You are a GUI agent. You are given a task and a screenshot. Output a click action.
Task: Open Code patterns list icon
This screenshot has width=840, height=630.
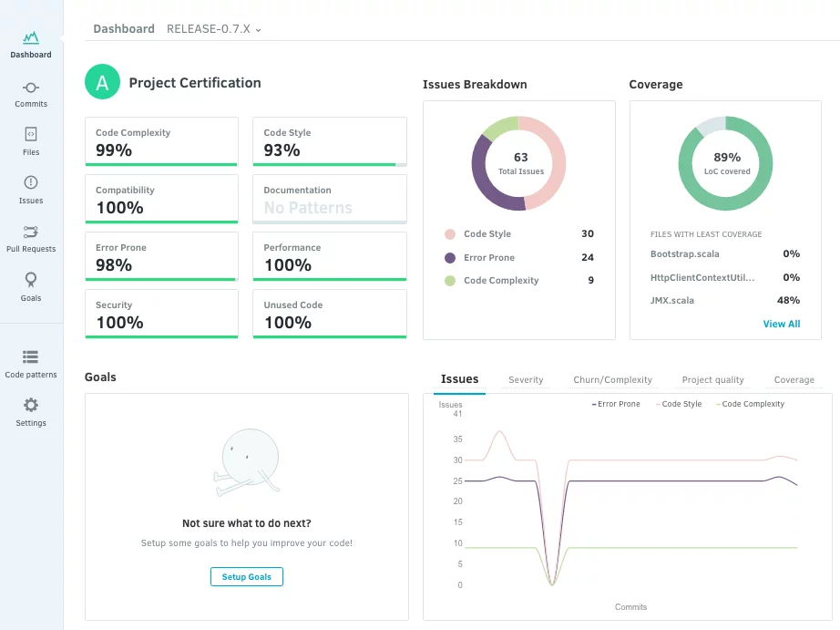(x=31, y=356)
